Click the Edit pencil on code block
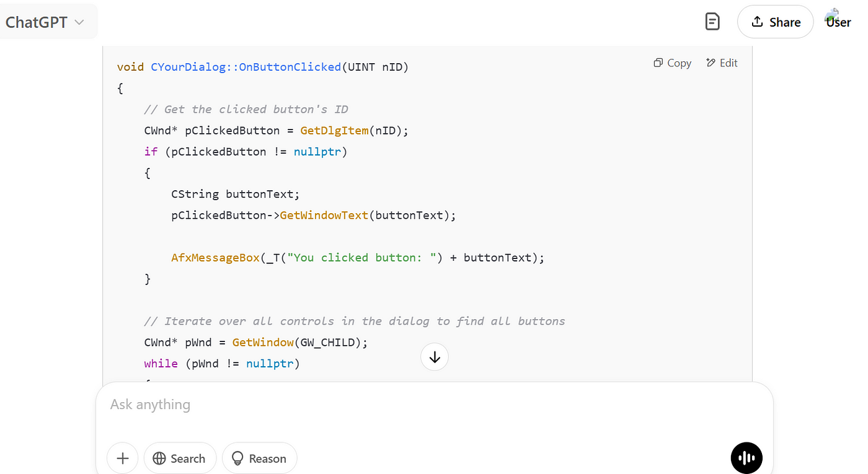 click(x=722, y=63)
